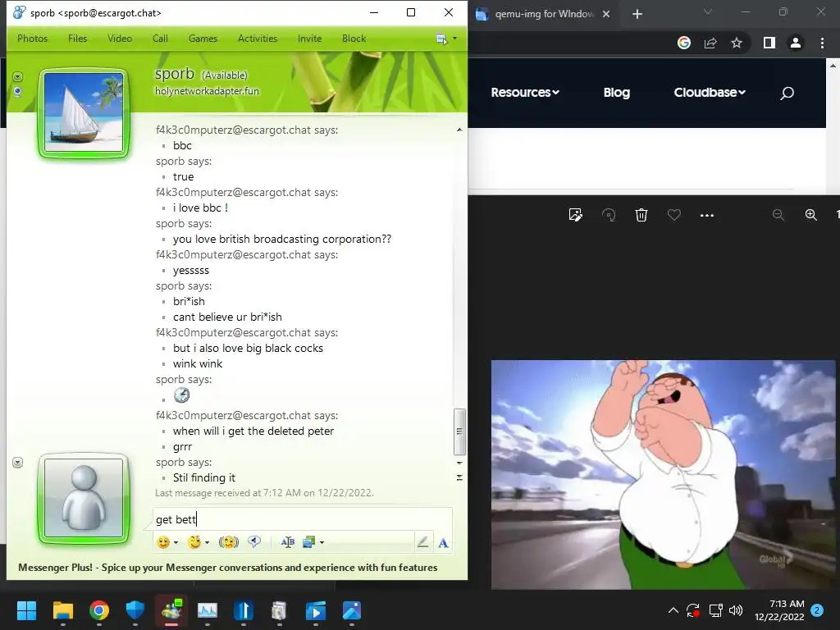The image size is (840, 630).
Task: Click the holynetworkadapter.fun personal message link
Action: click(207, 91)
